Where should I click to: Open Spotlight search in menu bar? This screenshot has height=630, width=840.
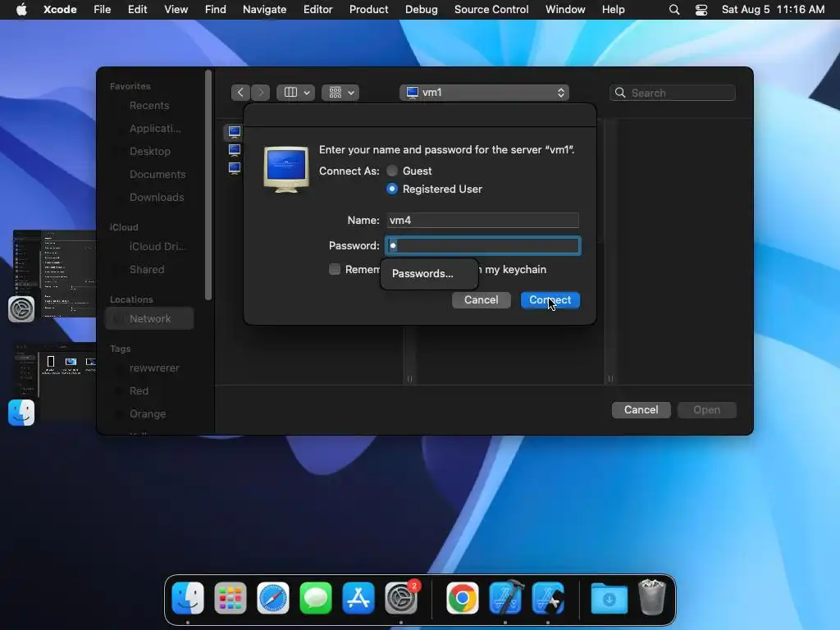coord(674,10)
